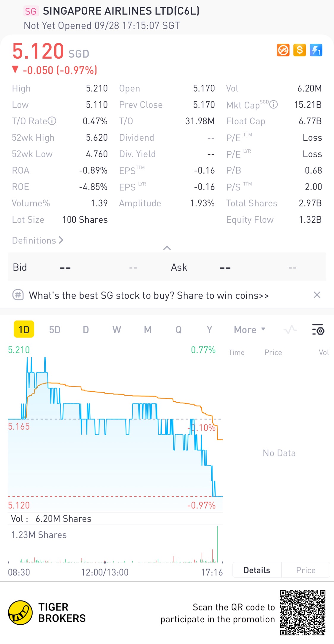Tap the chart compare line icon

tap(290, 330)
